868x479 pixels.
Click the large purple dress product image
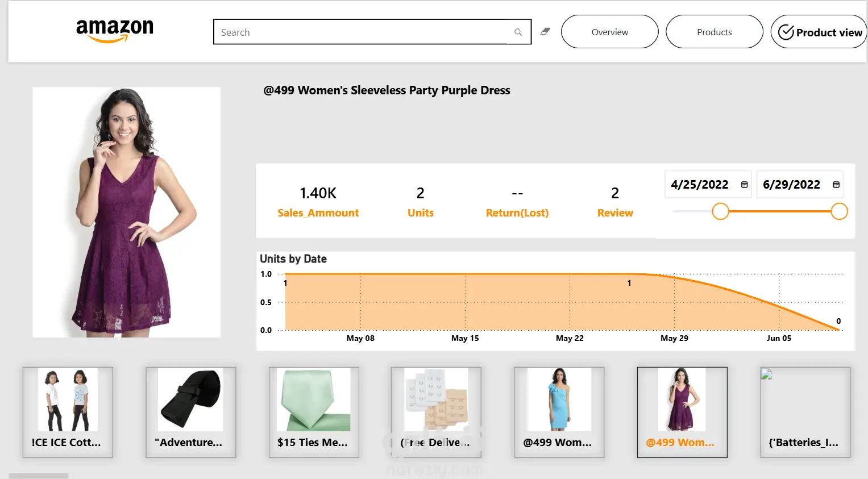[x=126, y=212]
